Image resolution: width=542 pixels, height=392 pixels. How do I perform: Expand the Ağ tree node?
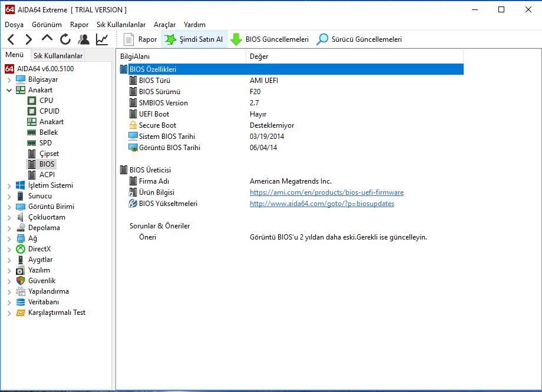(9, 238)
